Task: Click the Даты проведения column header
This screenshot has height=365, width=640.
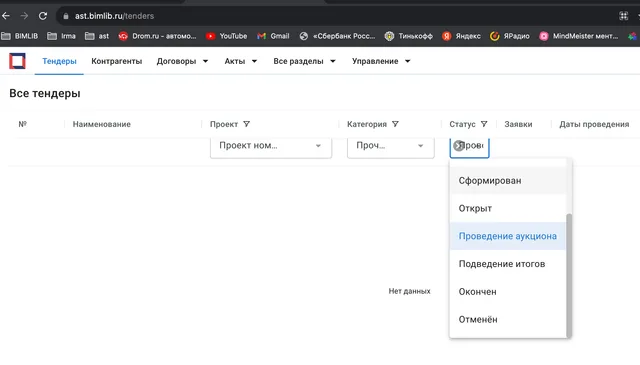Action: pyautogui.click(x=594, y=124)
